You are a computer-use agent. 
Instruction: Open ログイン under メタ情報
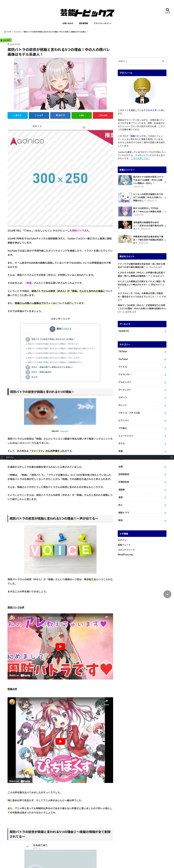coord(122,540)
